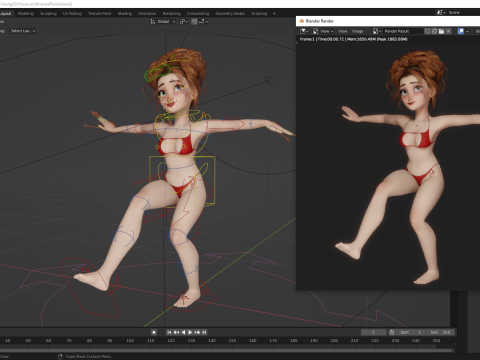Jump to the next keyframe
Viewport: 480px width, 360px height.
[x=197, y=332]
